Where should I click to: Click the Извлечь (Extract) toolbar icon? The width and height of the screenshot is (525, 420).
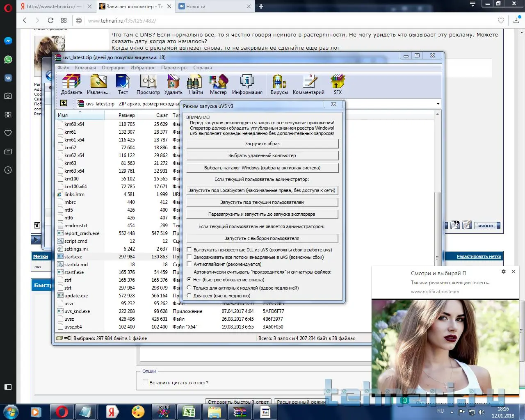98,84
